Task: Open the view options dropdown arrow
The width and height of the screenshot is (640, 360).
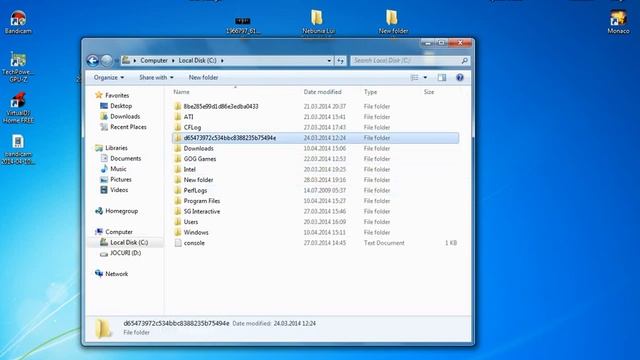Action: 425,78
